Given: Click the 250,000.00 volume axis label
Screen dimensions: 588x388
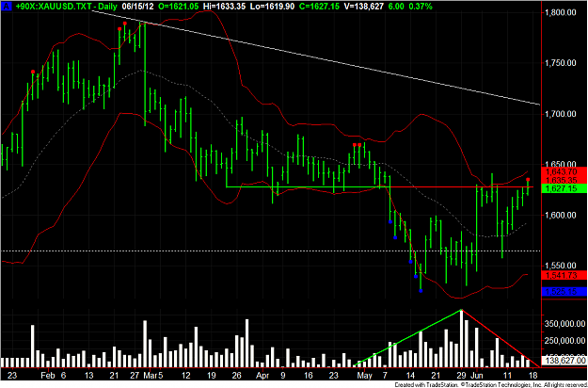Looking at the screenshot, I should pos(564,340).
